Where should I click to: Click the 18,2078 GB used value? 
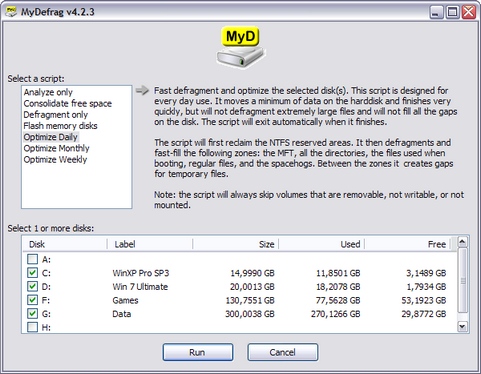pyautogui.click(x=338, y=287)
